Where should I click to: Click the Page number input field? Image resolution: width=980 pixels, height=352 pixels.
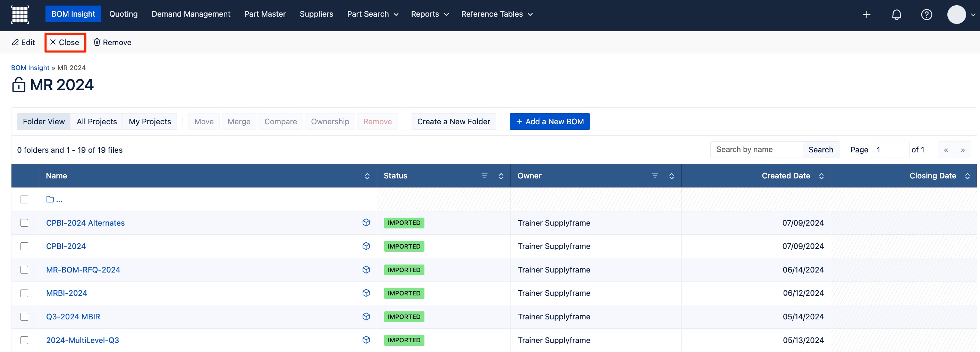click(x=890, y=150)
